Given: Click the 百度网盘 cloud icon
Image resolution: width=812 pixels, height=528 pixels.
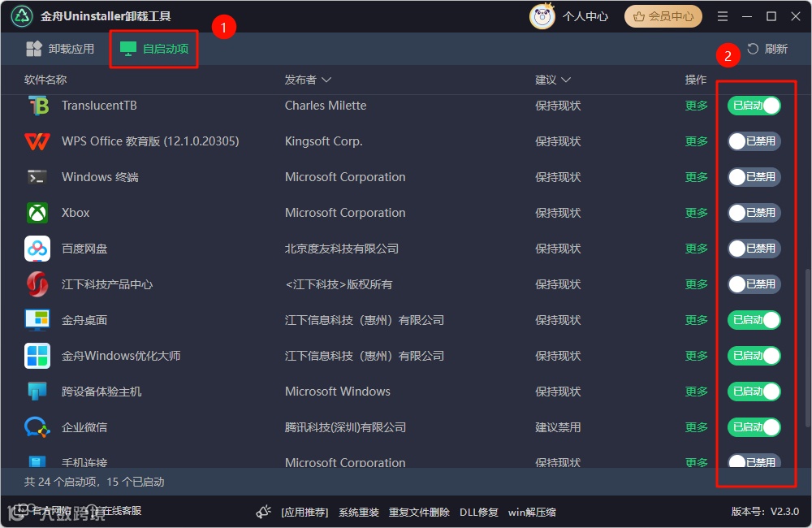Looking at the screenshot, I should click(37, 249).
